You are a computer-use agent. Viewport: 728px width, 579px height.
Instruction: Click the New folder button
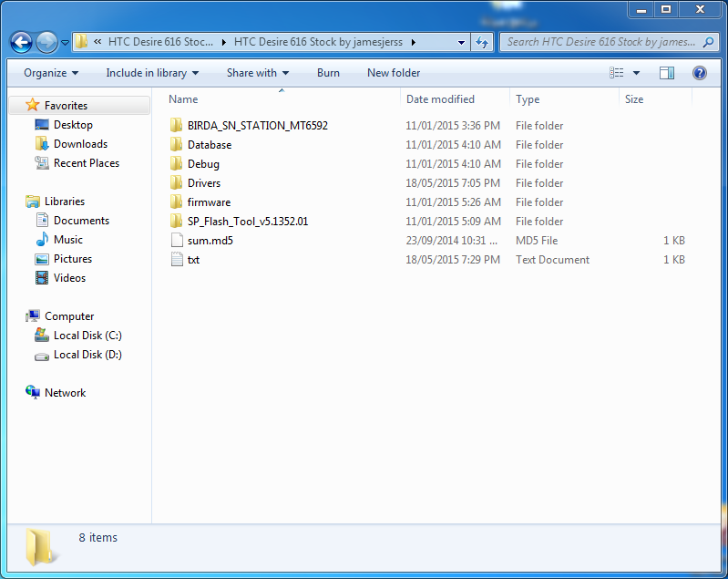[394, 73]
